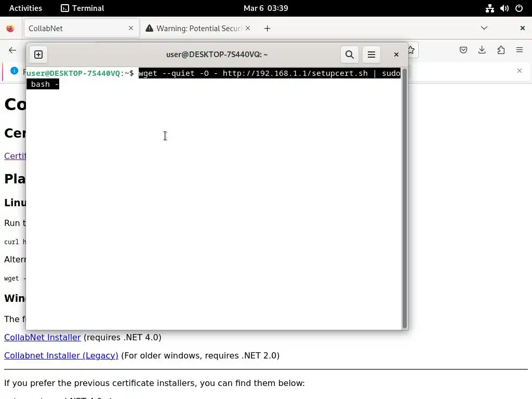
Task: Open the Firefox list all tabs dropdown
Action: click(x=484, y=28)
